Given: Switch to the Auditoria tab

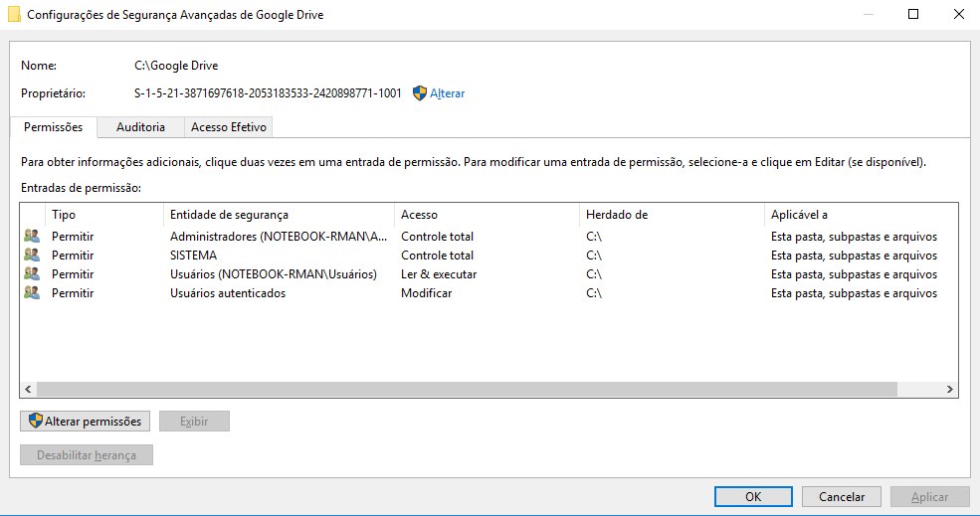Looking at the screenshot, I should (140, 127).
